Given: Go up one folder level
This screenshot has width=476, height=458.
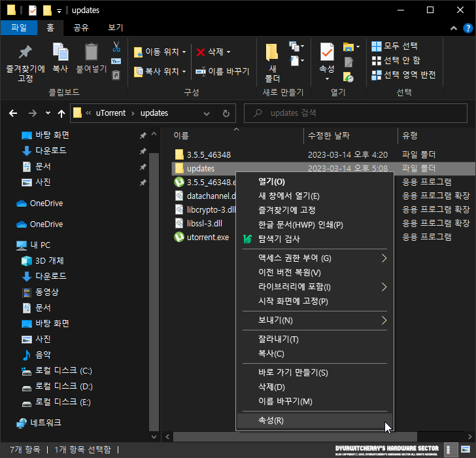Looking at the screenshot, I should pos(61,113).
